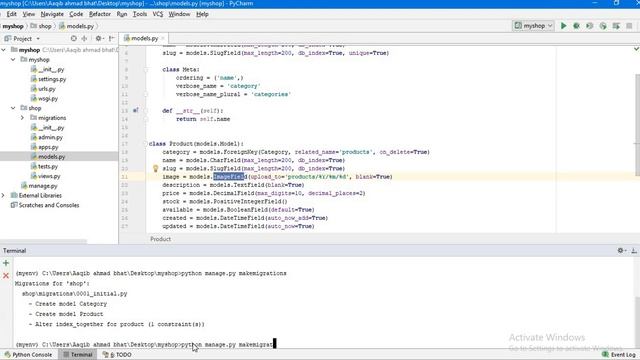Collapse the myshop root project node
Screen dimensions: 640x360
(x=4, y=50)
